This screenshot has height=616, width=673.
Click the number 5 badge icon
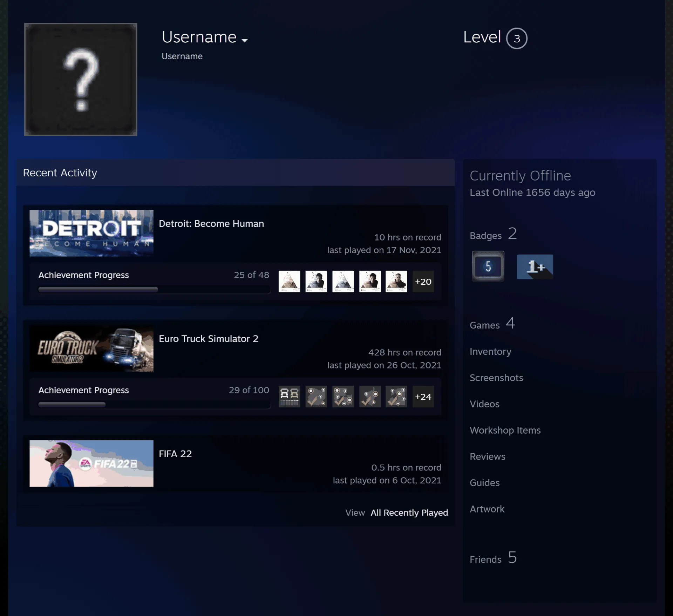[488, 266]
